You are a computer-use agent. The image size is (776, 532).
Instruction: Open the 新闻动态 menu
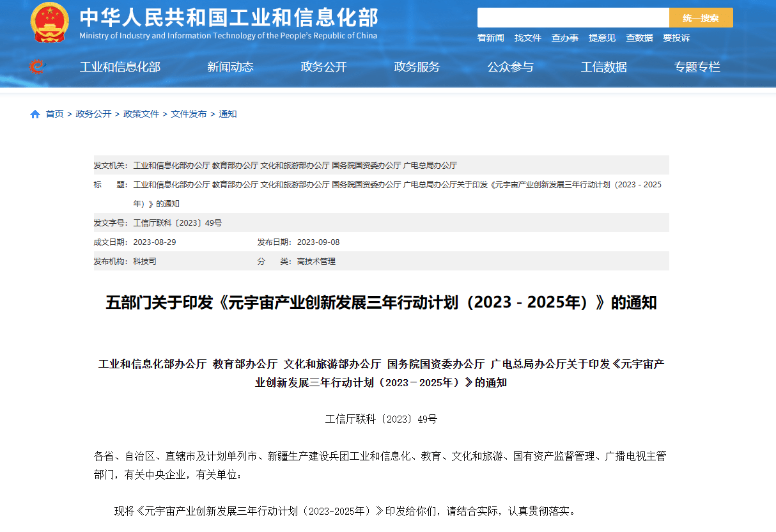(230, 66)
